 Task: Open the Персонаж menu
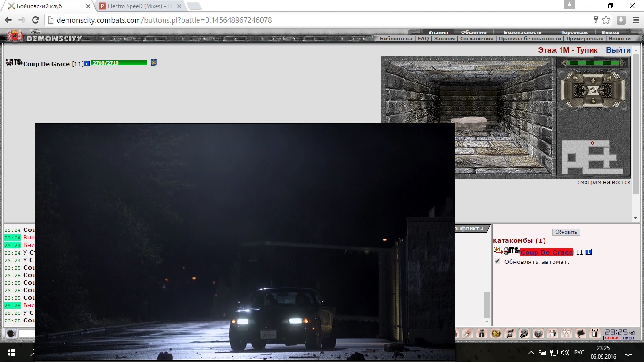point(574,32)
